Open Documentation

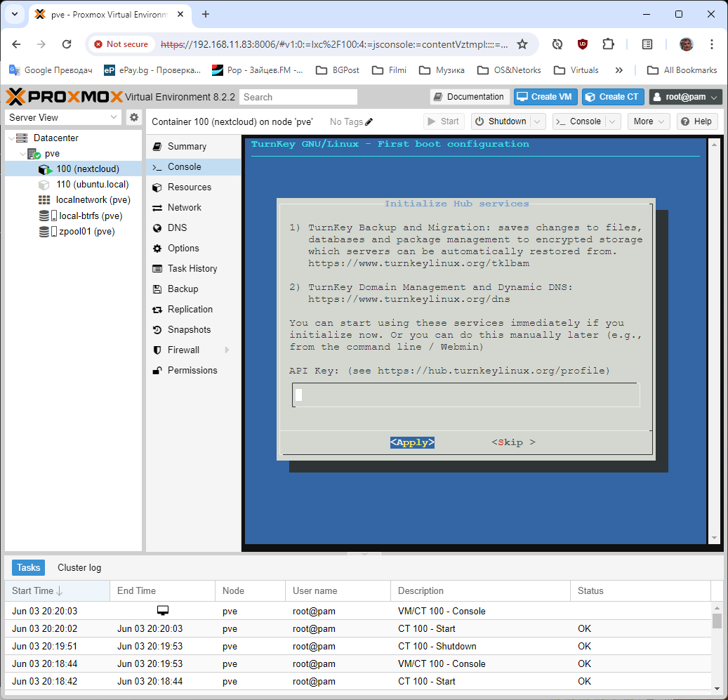(x=470, y=97)
